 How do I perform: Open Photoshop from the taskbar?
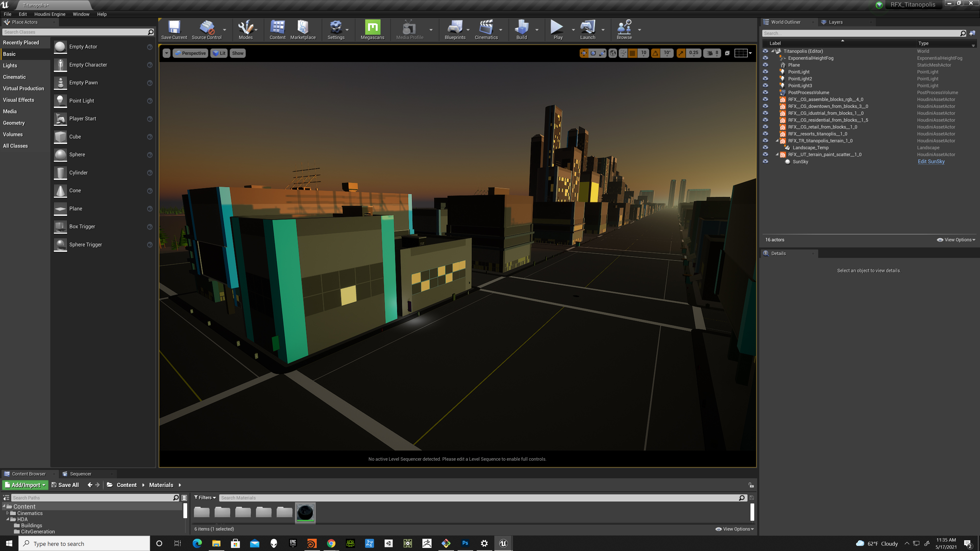465,543
